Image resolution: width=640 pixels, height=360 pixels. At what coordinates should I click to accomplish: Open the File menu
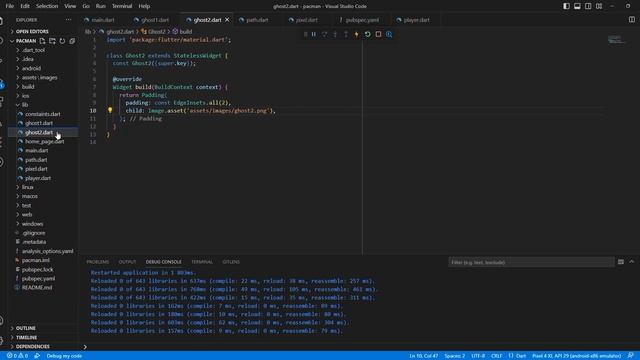coord(10,6)
